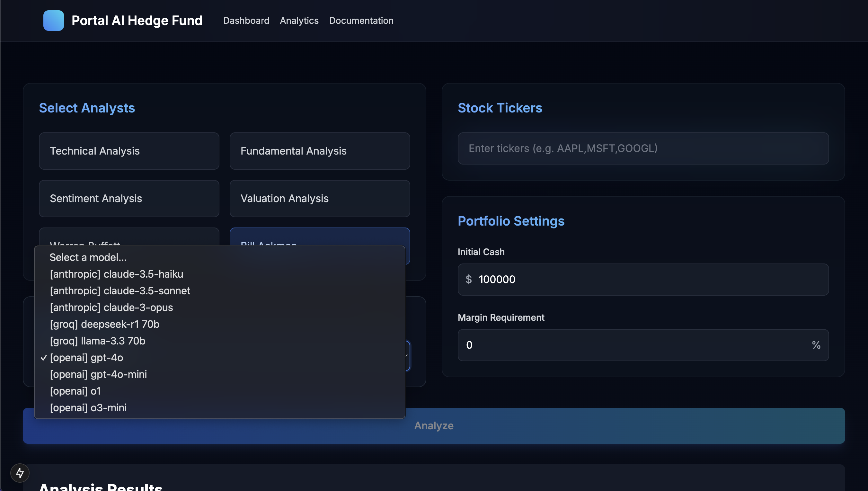Click the Portfolio Settings heading
The height and width of the screenshot is (491, 868).
click(511, 221)
